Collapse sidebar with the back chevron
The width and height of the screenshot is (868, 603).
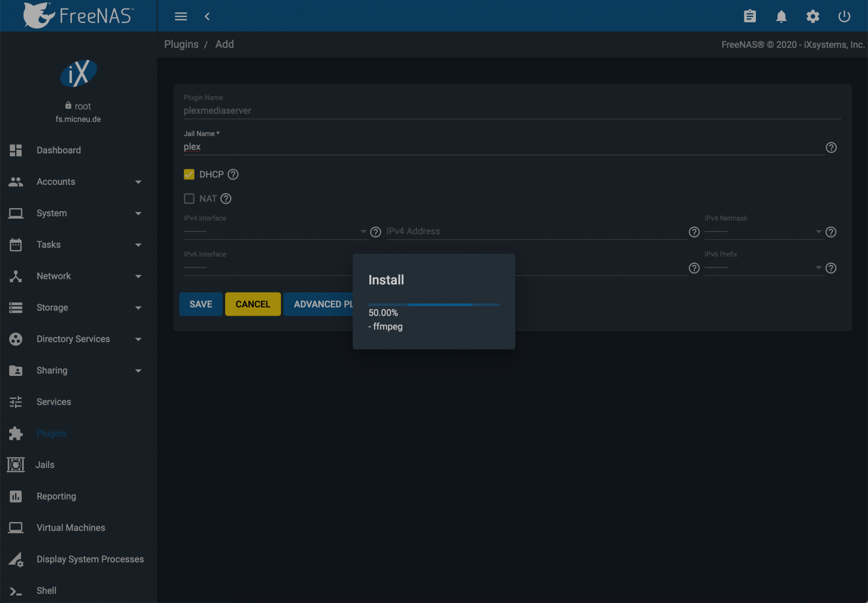pos(207,17)
